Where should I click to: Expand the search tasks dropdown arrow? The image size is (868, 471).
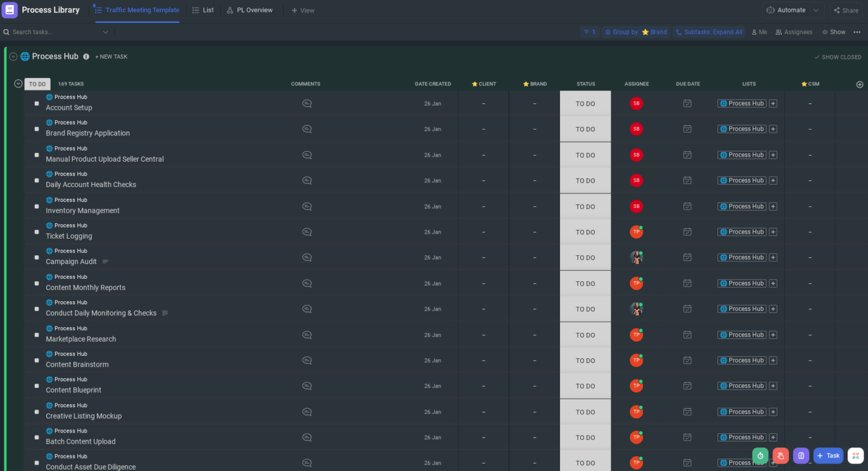coord(105,32)
